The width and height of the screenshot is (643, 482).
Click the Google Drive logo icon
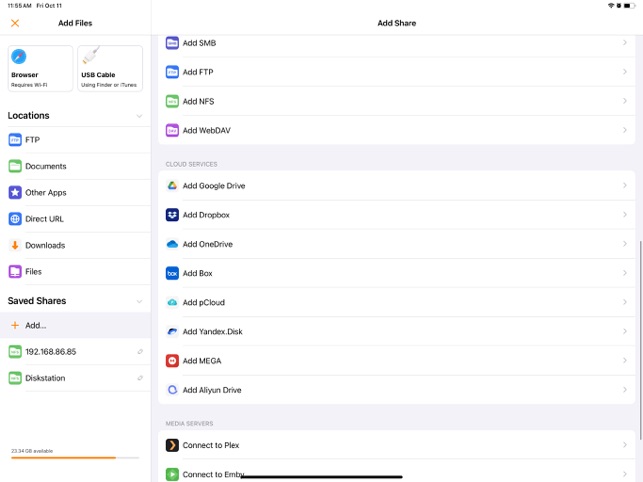coord(172,186)
